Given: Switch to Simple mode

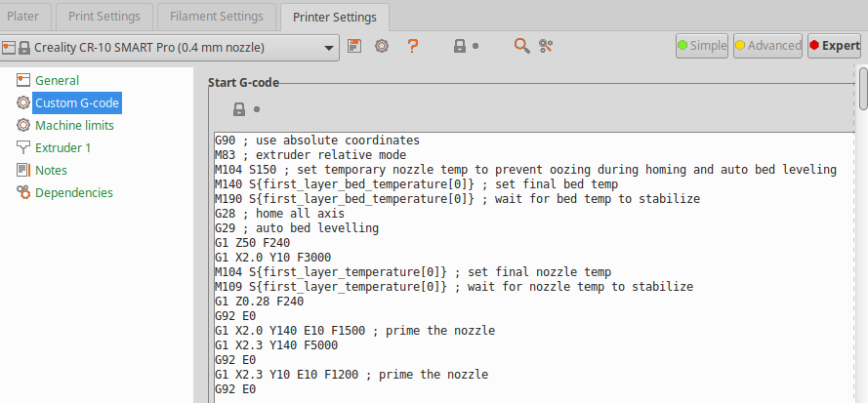Looking at the screenshot, I should click(x=702, y=46).
